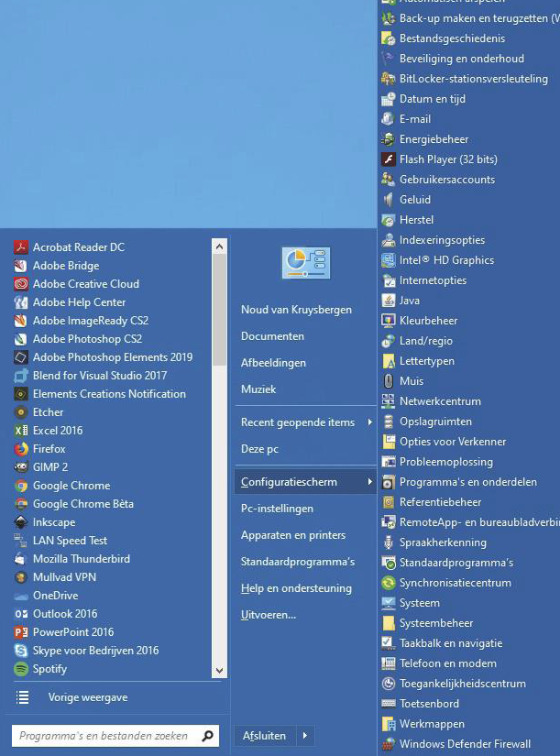The image size is (560, 756).
Task: Click the Afsluiten button
Action: click(x=265, y=736)
